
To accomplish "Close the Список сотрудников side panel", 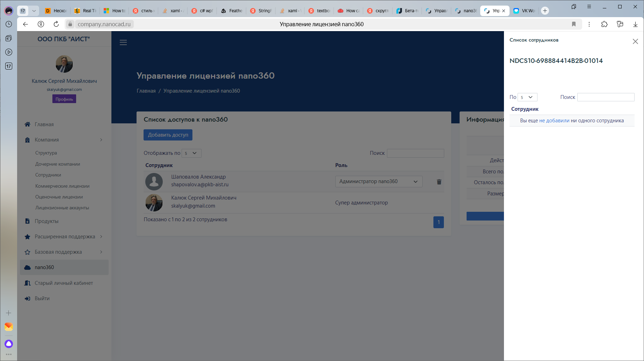I will (635, 42).
